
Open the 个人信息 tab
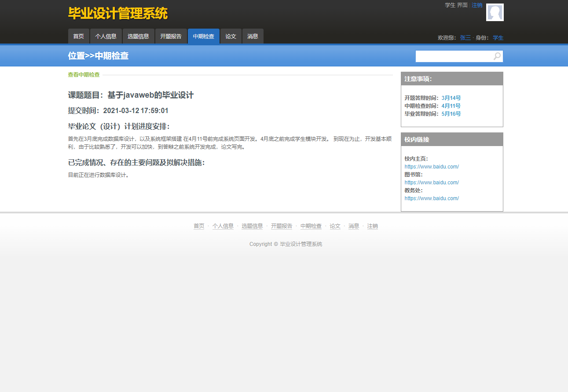(x=106, y=36)
